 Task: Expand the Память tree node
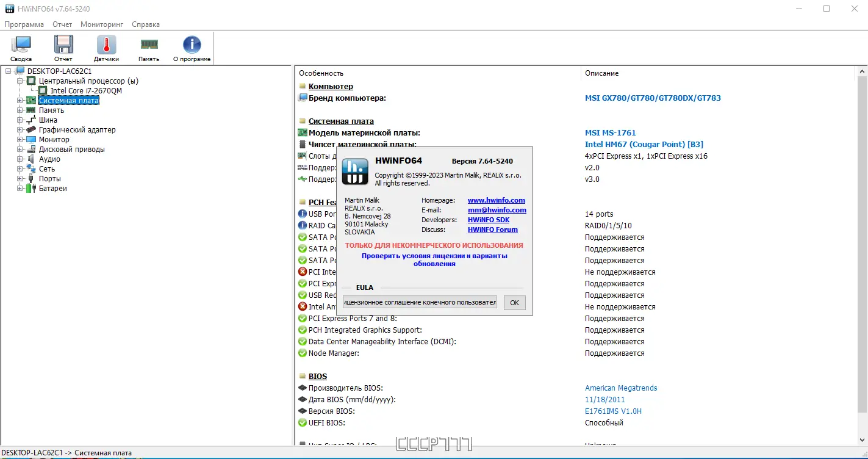20,110
